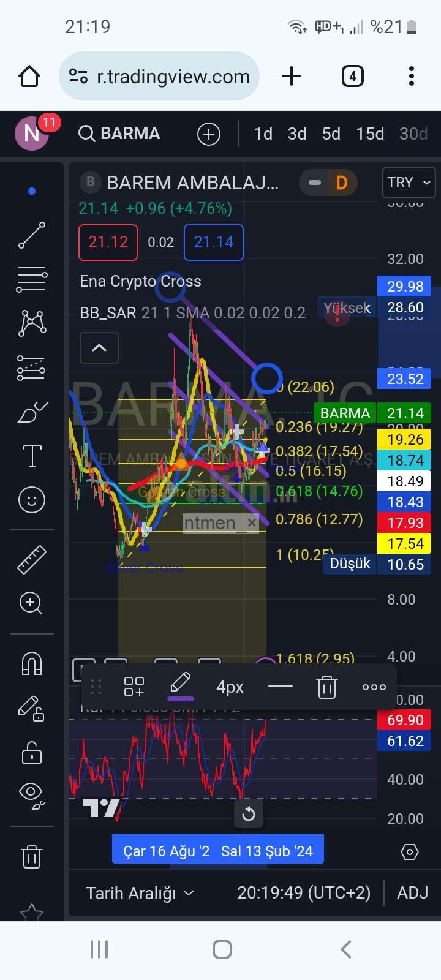Toggle magnet mode

coord(32,663)
